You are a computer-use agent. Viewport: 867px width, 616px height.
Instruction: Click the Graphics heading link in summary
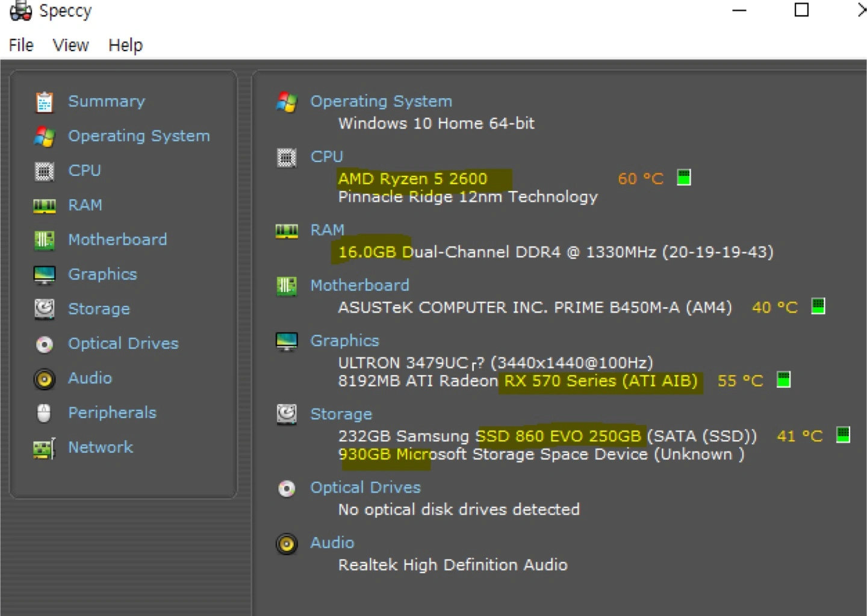(x=344, y=341)
